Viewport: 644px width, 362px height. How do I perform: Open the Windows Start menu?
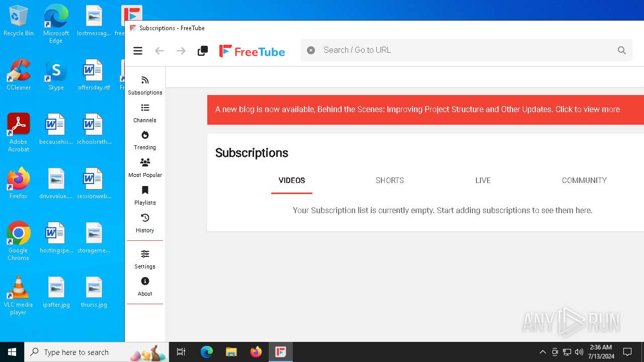(12, 352)
